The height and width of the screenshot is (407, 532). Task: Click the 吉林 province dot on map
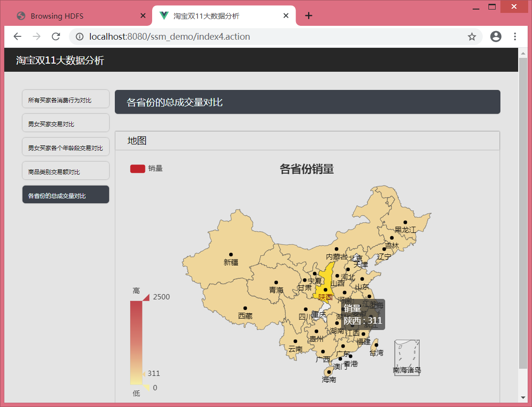391,238
